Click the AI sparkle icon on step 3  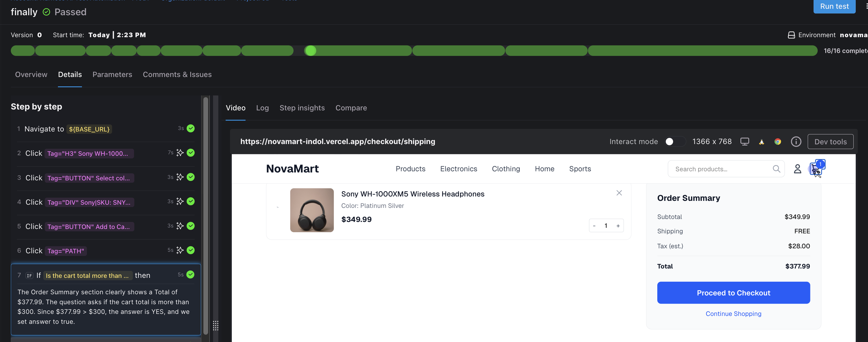[x=180, y=177]
